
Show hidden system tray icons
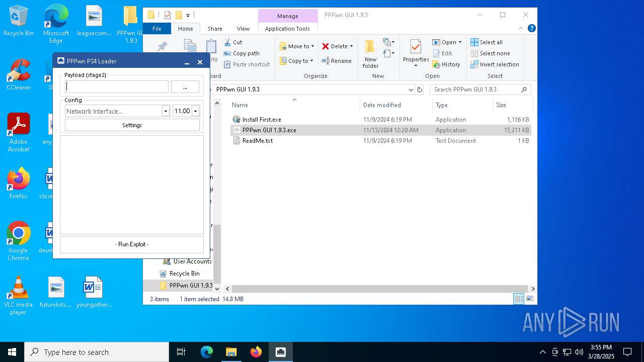point(542,352)
